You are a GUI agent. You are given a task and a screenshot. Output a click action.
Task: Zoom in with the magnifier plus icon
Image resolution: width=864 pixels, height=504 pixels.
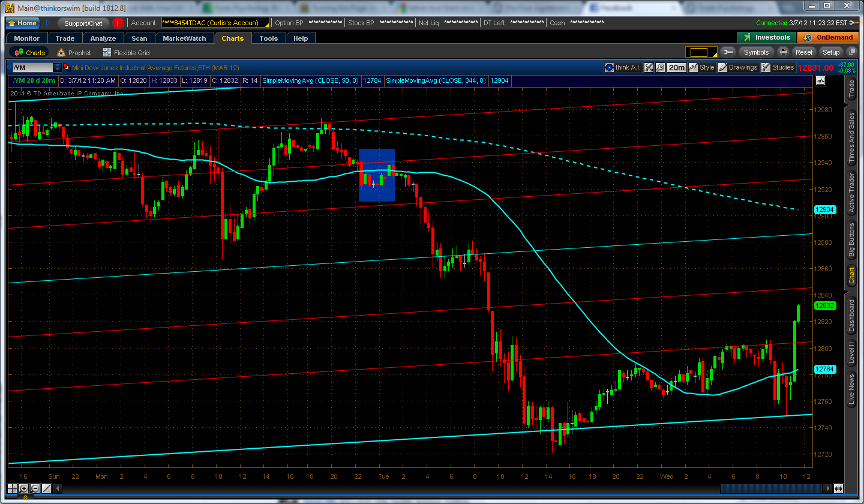24,488
